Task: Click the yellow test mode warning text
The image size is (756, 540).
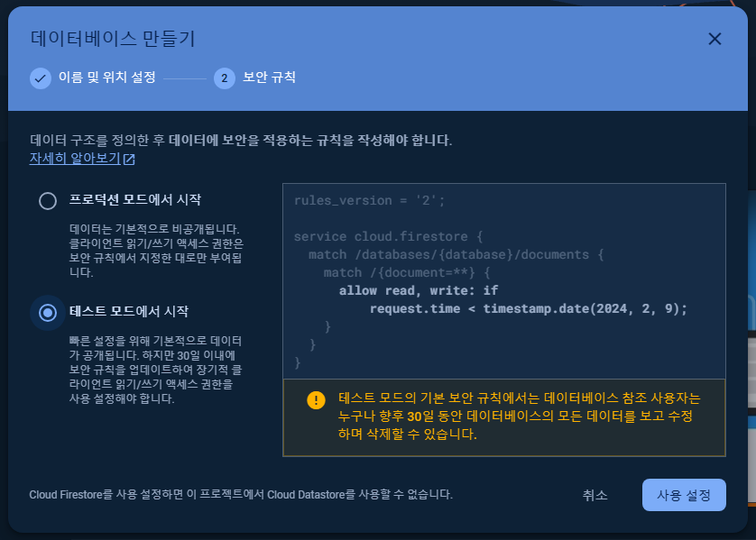Action: tap(520, 416)
